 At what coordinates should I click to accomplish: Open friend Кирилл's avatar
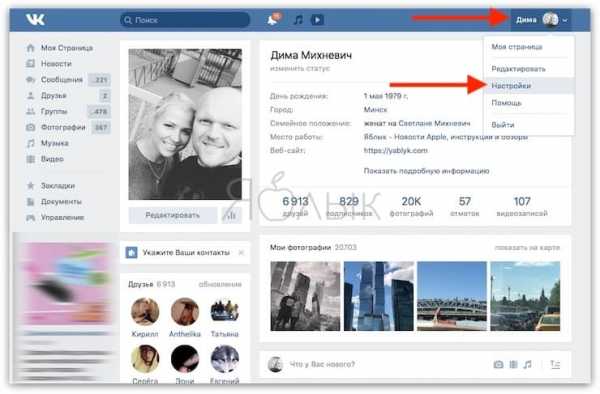coord(145,312)
